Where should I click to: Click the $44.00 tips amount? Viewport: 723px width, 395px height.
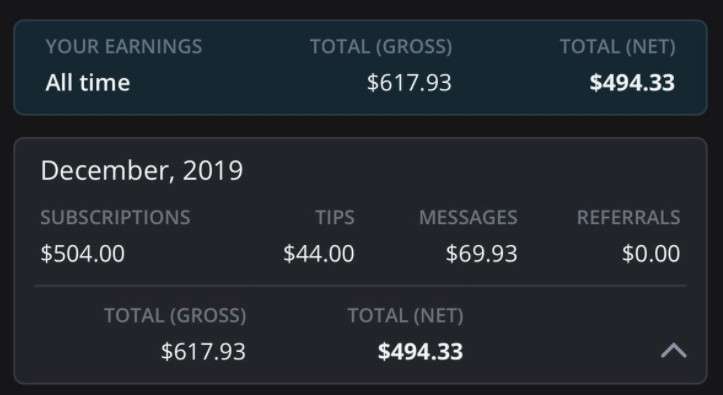tap(319, 254)
